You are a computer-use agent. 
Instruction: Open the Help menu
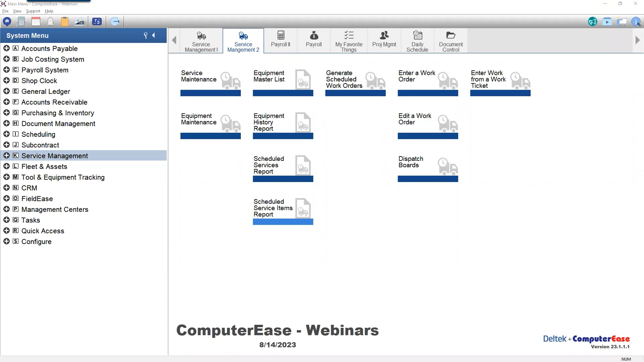(49, 11)
